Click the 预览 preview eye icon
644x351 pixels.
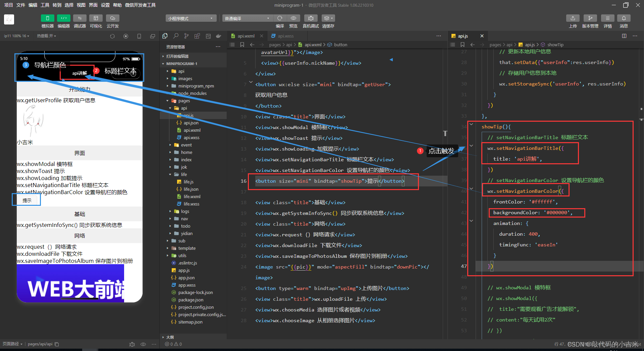pos(293,18)
